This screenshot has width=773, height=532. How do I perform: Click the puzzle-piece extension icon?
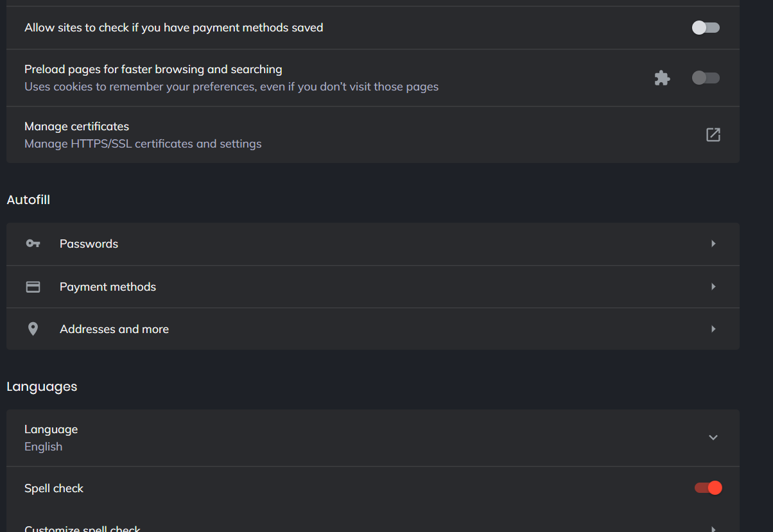tap(662, 78)
